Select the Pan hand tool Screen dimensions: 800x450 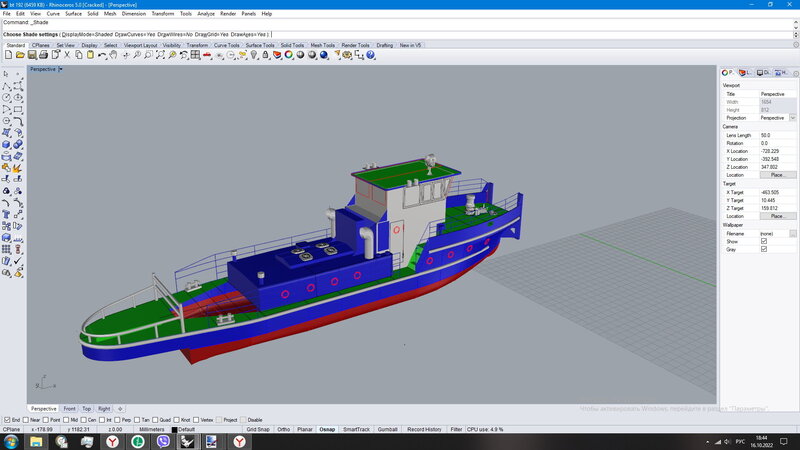click(x=113, y=55)
